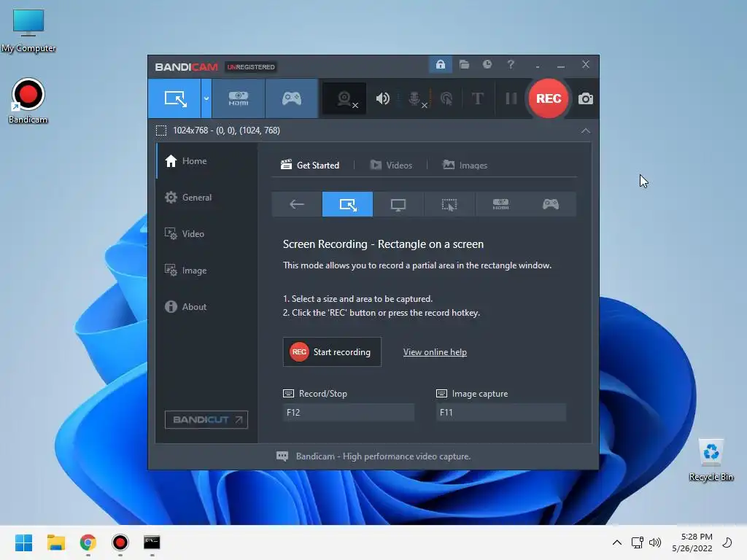The height and width of the screenshot is (560, 747).
Task: Click the volume tray icon
Action: (x=655, y=542)
